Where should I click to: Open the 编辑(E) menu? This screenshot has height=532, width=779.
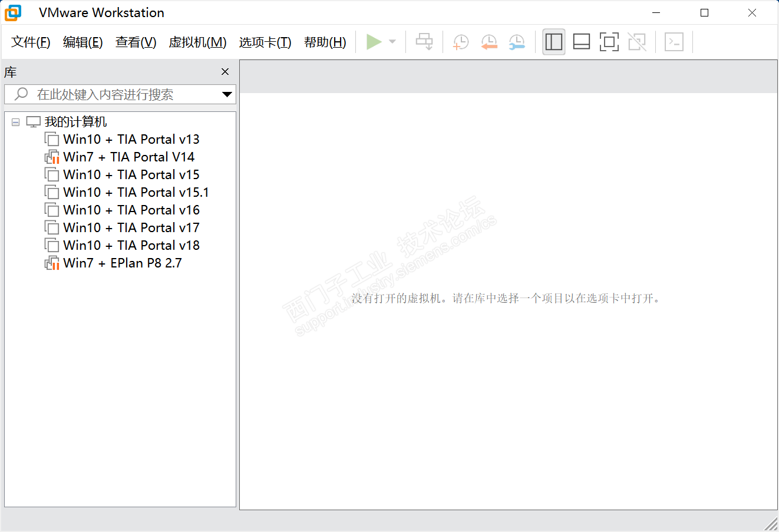point(83,42)
